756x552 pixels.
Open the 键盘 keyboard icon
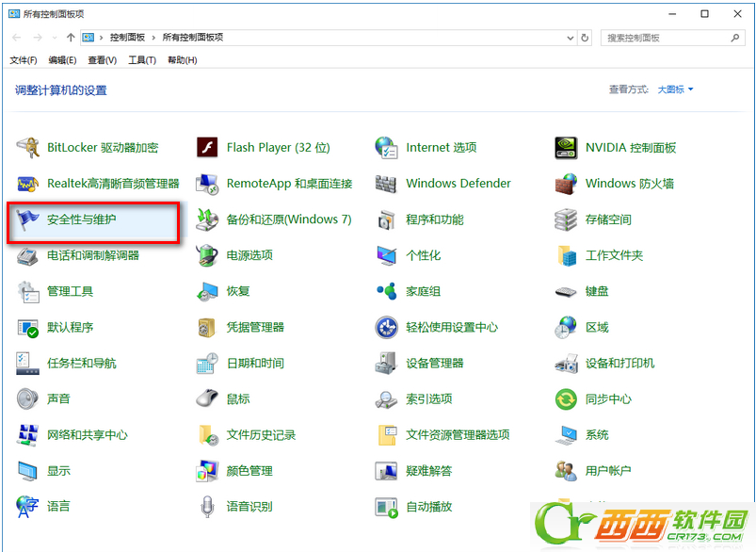pos(566,291)
